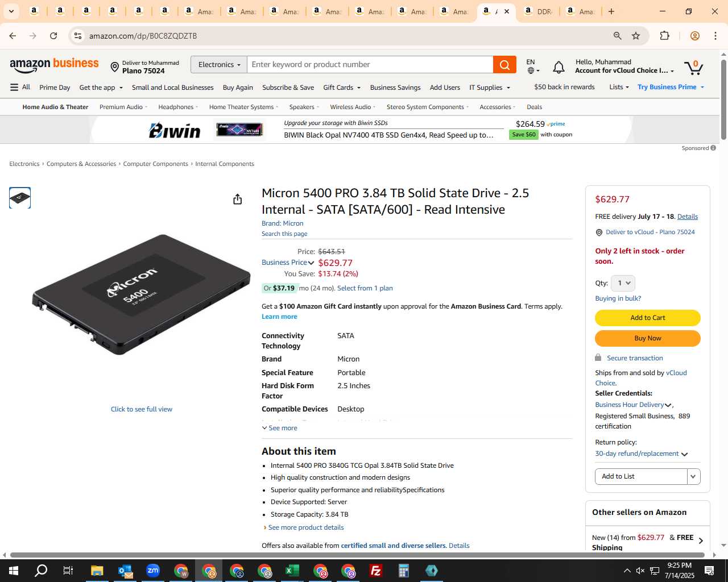
Task: Open a new browser tab
Action: coord(611,11)
